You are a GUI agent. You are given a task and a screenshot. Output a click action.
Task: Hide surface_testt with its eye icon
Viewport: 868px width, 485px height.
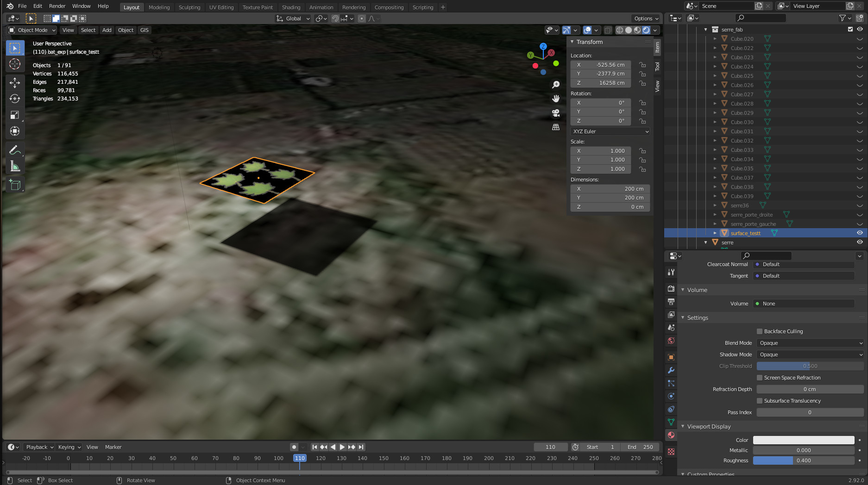[x=860, y=233]
